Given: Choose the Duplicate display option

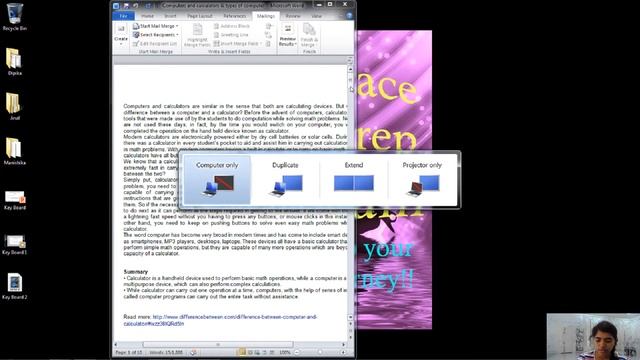Looking at the screenshot, I should click(x=285, y=180).
